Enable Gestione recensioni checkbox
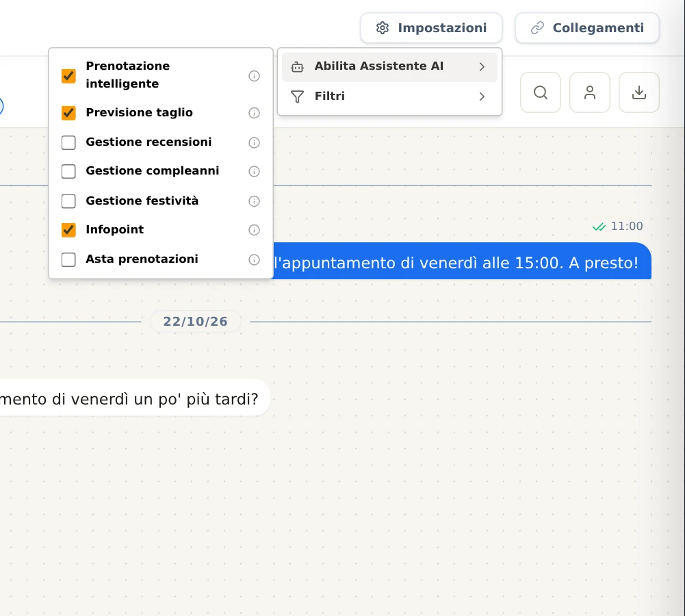 [x=68, y=142]
